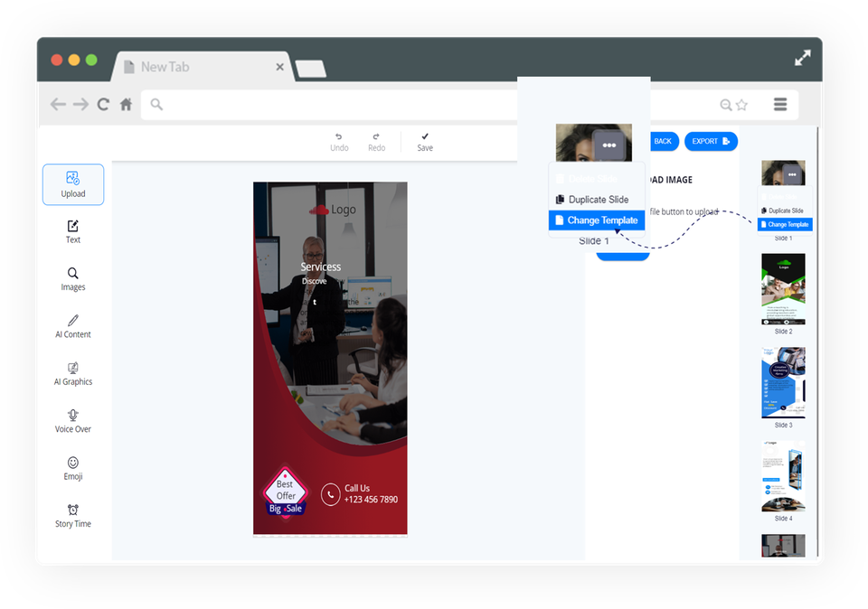Click the Logo element on the canvas

[333, 210]
